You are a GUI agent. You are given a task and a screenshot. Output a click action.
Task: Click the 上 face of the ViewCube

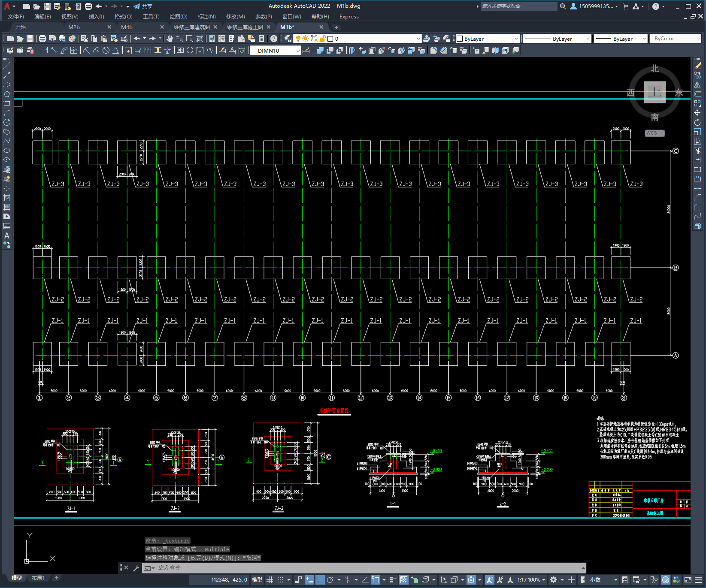coord(654,92)
